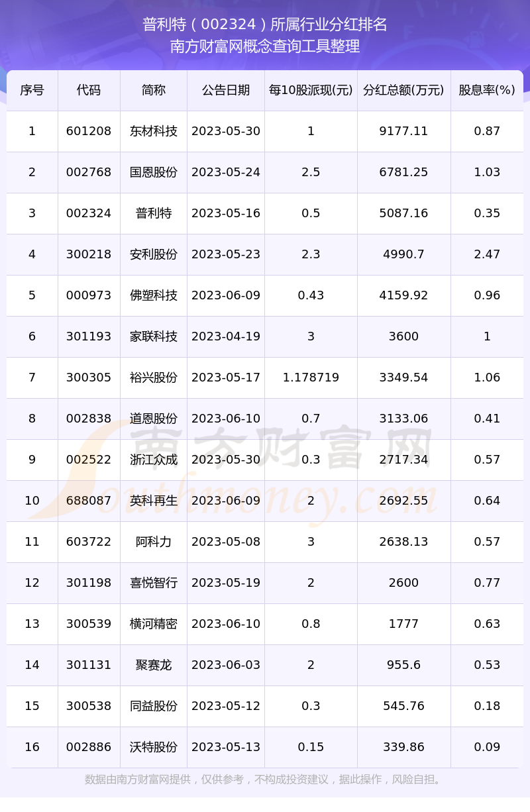Click the 公告日期 column header
The height and width of the screenshot is (812, 530).
pos(226,90)
